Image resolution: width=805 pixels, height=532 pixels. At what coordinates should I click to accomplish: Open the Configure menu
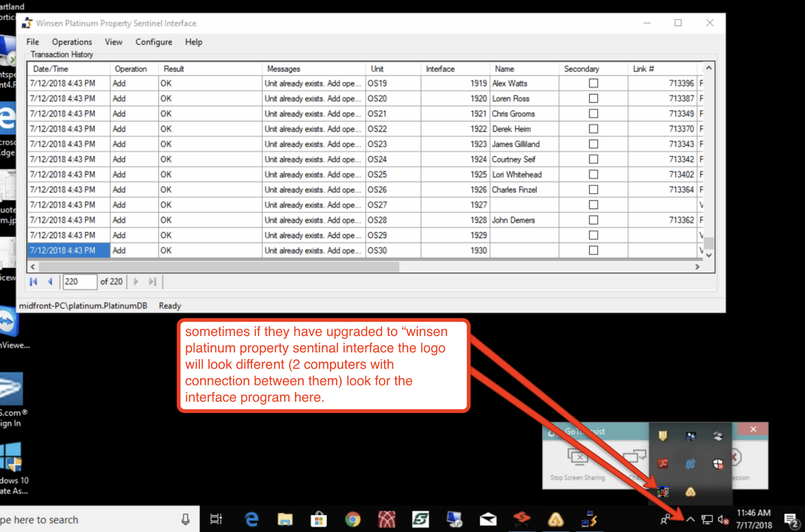[x=154, y=42]
